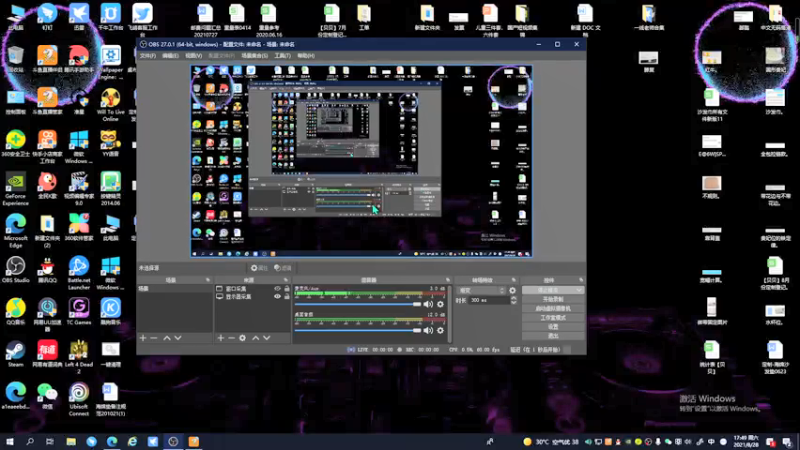This screenshot has width=800, height=450.
Task: Open the 视图(V) menu in OBS
Action: [x=193, y=56]
